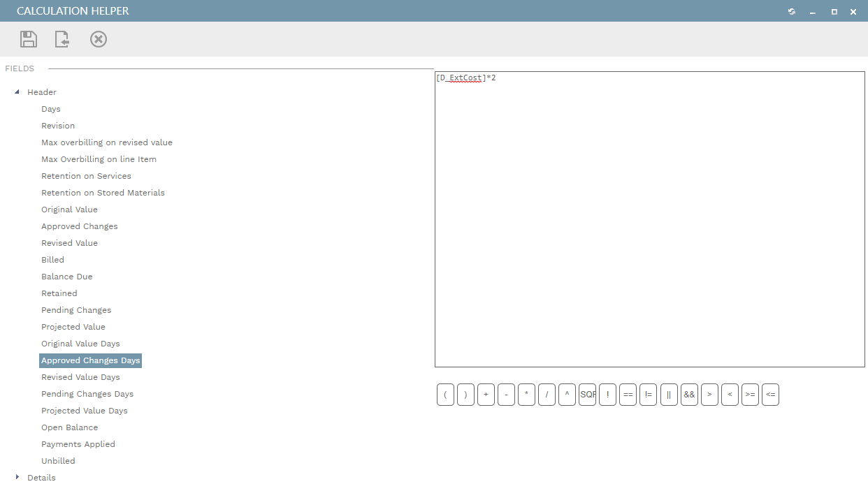Expand the Details tree node

[17, 477]
